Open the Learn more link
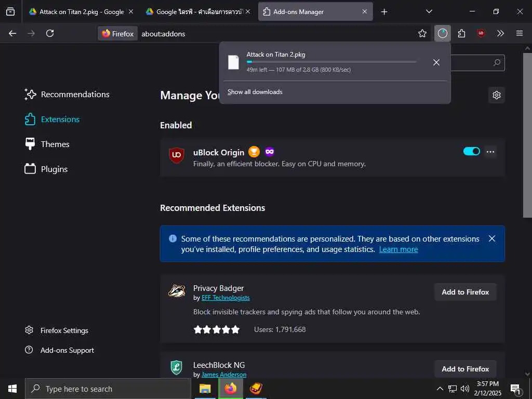 tap(398, 249)
